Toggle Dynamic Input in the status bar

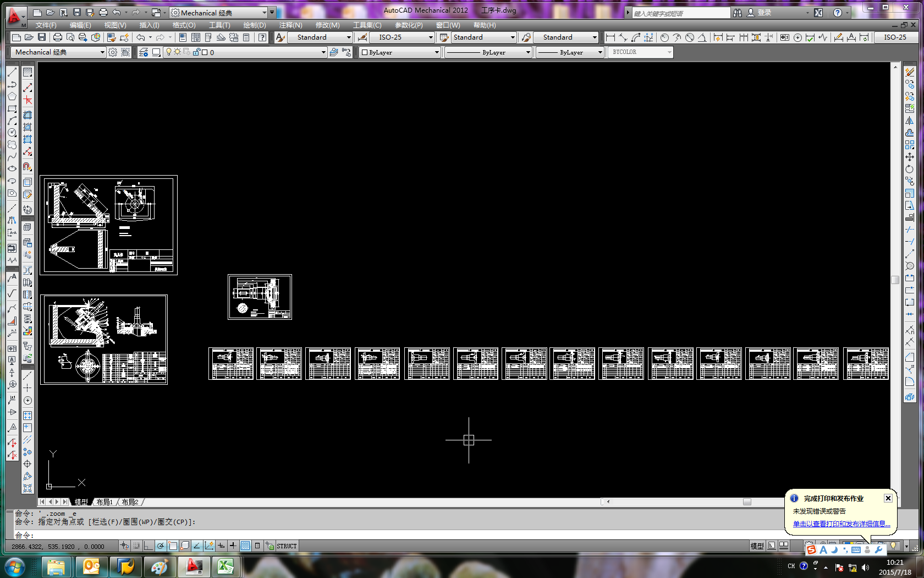tap(221, 546)
